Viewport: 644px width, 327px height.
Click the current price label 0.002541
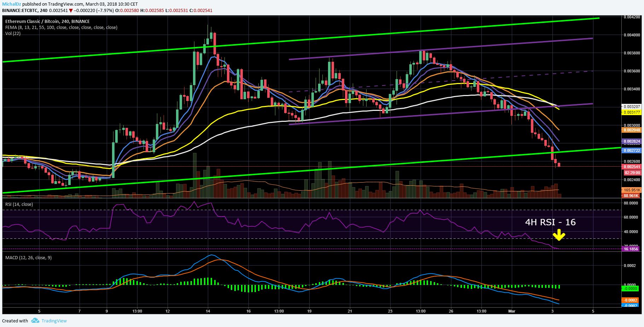coord(631,167)
